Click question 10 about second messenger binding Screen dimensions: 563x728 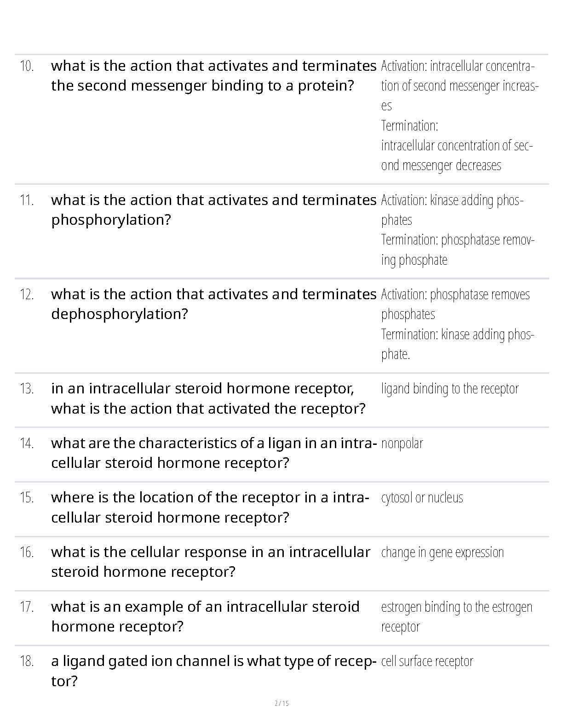click(x=213, y=76)
